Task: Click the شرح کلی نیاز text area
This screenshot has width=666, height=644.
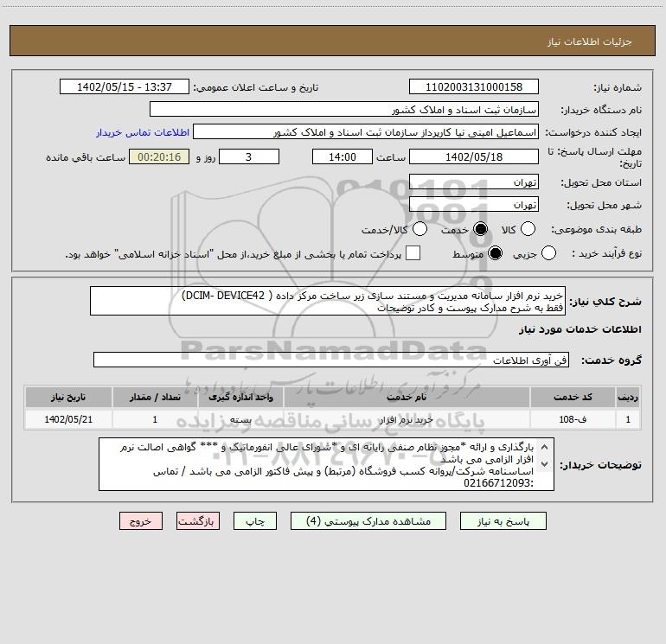Action: pyautogui.click(x=328, y=302)
